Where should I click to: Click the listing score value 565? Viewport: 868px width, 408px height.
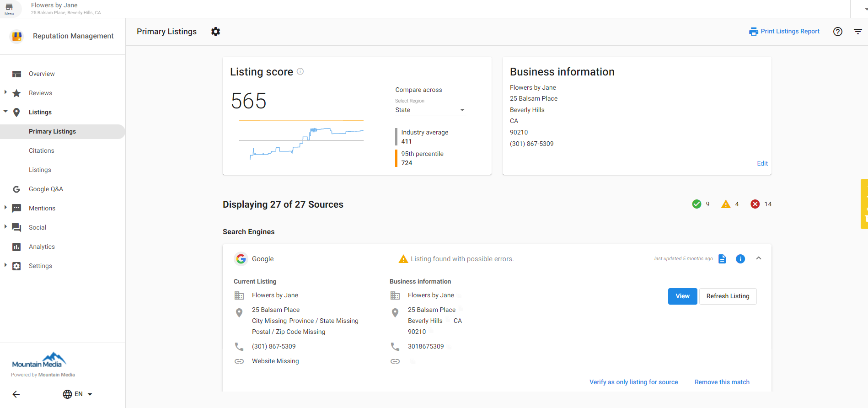pos(248,101)
